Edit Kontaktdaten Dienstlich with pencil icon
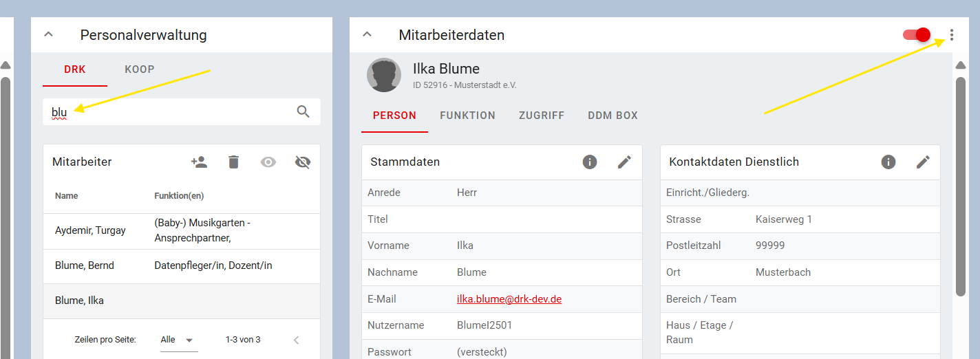This screenshot has width=980, height=359. pyautogui.click(x=923, y=162)
